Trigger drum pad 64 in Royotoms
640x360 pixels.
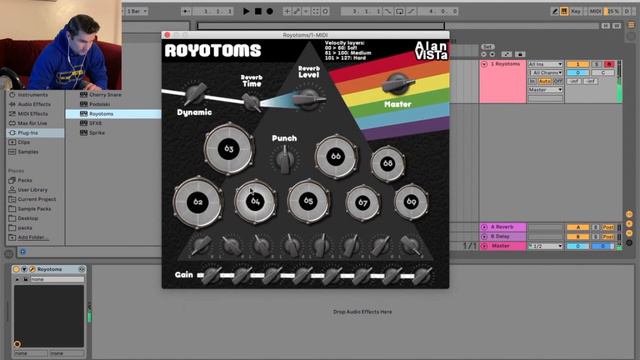point(255,201)
